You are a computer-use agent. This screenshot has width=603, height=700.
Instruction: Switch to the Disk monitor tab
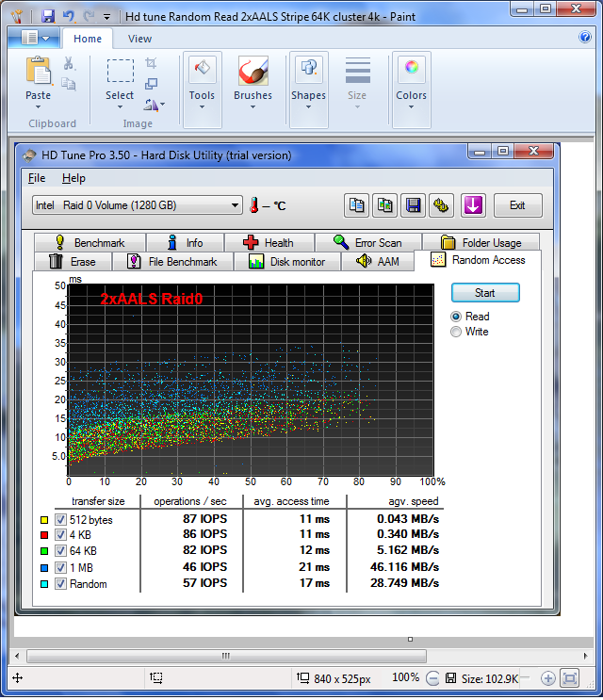pos(287,262)
